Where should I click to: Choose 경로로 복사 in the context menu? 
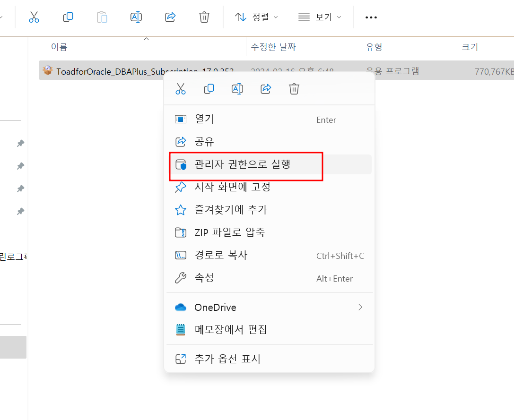coord(269,255)
